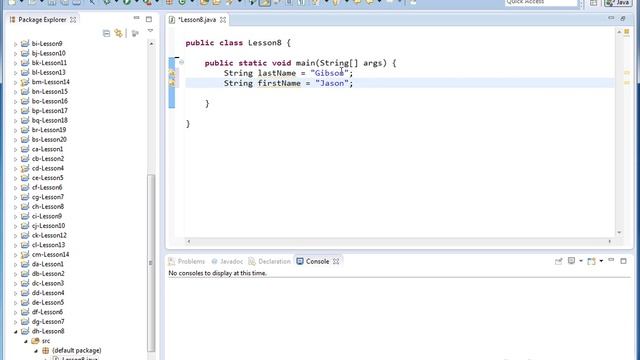Collapse all projects in Package Explorer
Image resolution: width=640 pixels, height=360 pixels.
[x=107, y=33]
